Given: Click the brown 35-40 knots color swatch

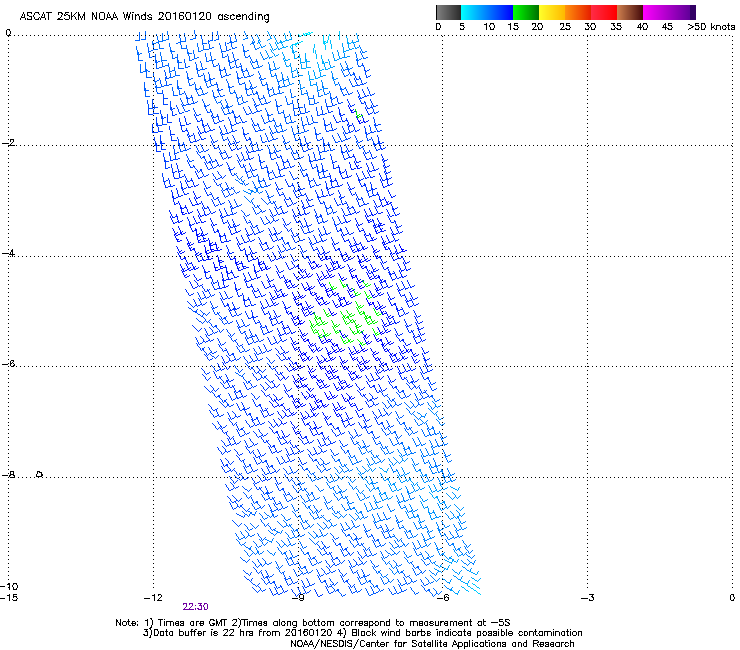Looking at the screenshot, I should pyautogui.click(x=630, y=12).
